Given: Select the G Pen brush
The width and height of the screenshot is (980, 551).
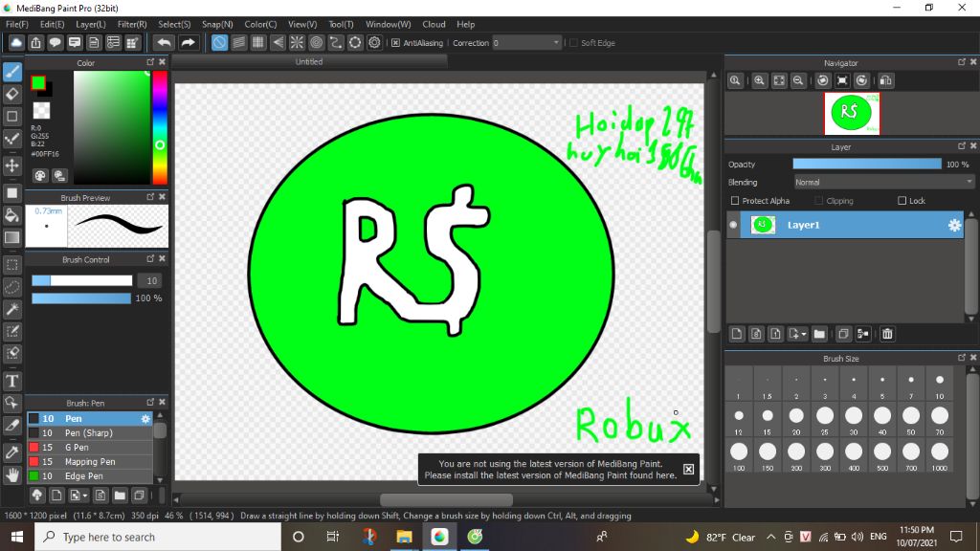Looking at the screenshot, I should pyautogui.click(x=89, y=448).
